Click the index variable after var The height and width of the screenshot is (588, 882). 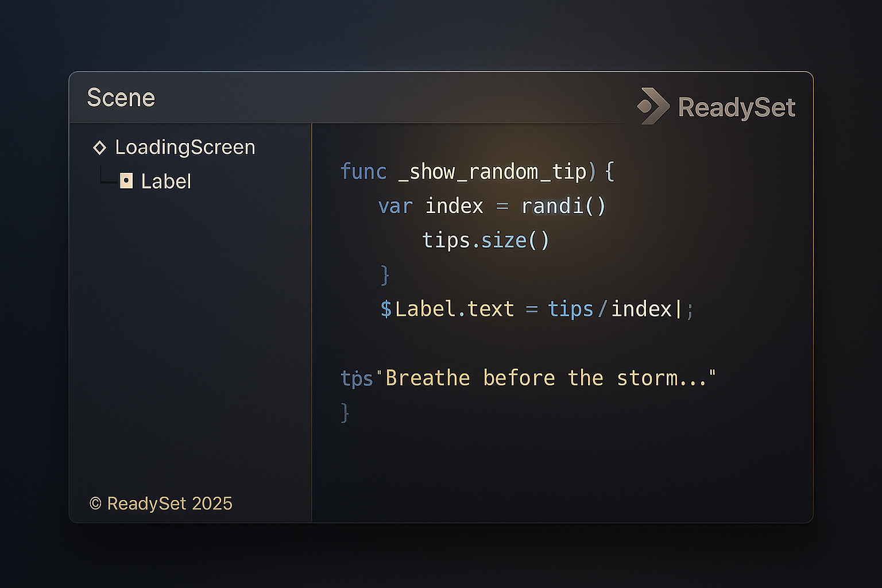pos(454,206)
